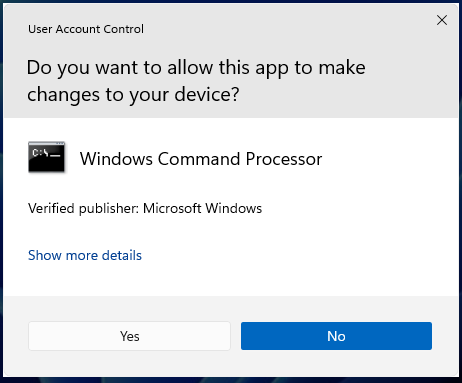Click the desktop wallpaper strip below the dialog
The image size is (462, 383).
click(x=231, y=380)
